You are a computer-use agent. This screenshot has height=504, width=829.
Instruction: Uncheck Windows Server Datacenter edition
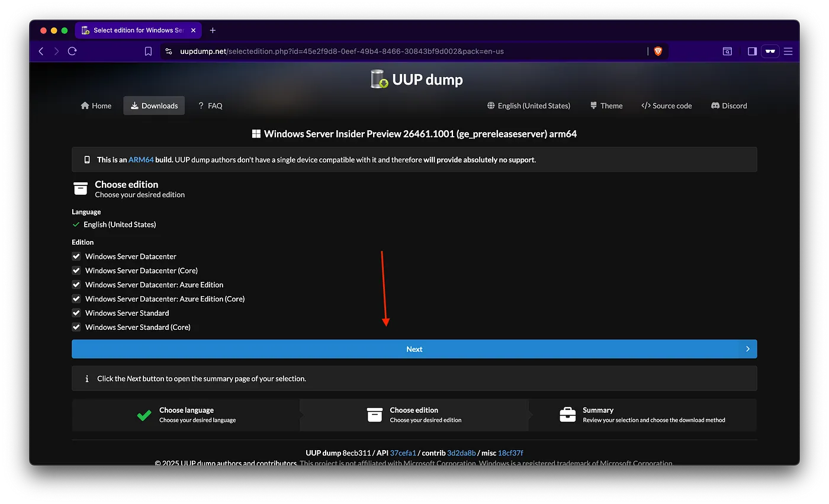(76, 256)
